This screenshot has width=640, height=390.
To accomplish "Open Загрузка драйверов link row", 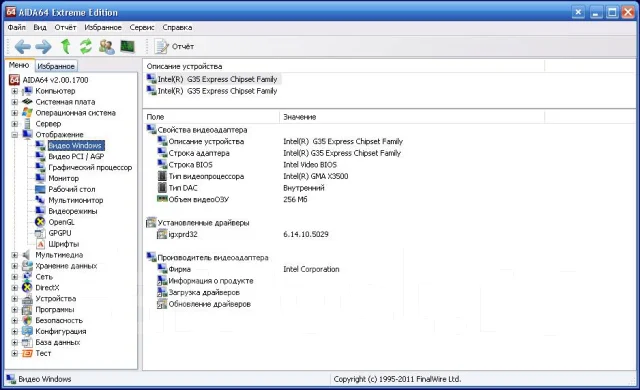I will point(198,292).
